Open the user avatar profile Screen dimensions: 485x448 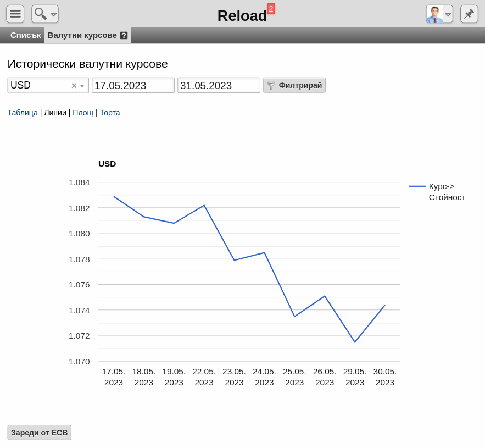[435, 14]
